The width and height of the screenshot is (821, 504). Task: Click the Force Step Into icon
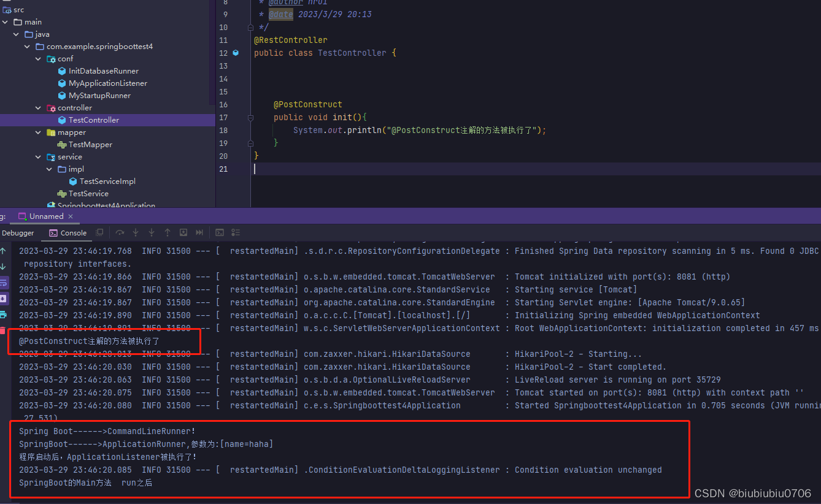click(x=151, y=232)
